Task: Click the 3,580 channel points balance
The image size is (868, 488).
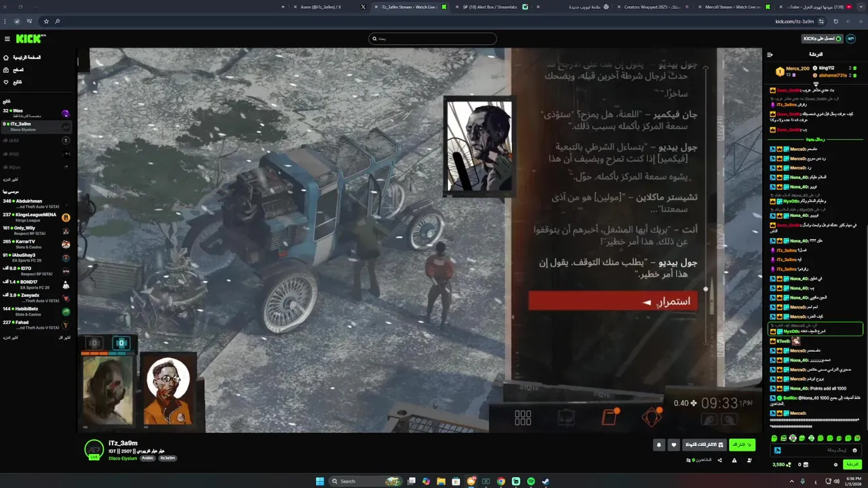Action: [x=781, y=464]
